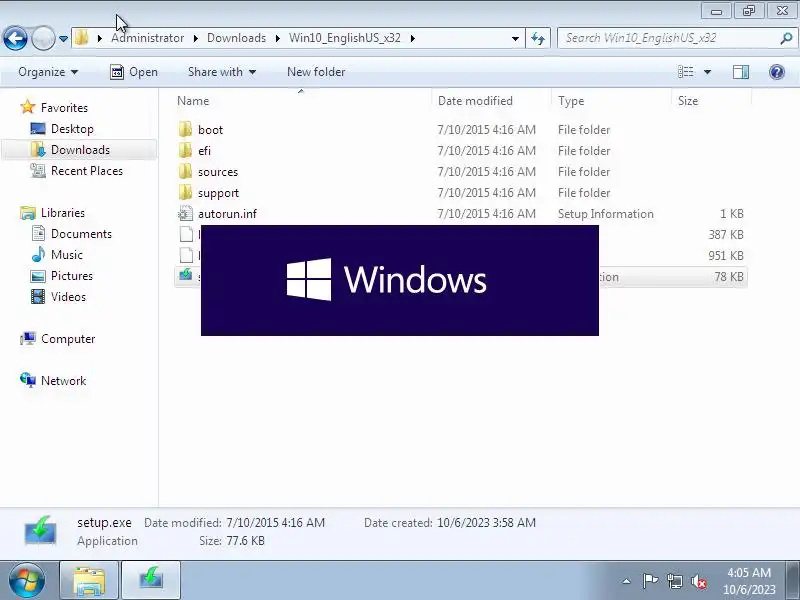Image resolution: width=800 pixels, height=600 pixels.
Task: Sort by the Type column header
Action: tap(571, 101)
